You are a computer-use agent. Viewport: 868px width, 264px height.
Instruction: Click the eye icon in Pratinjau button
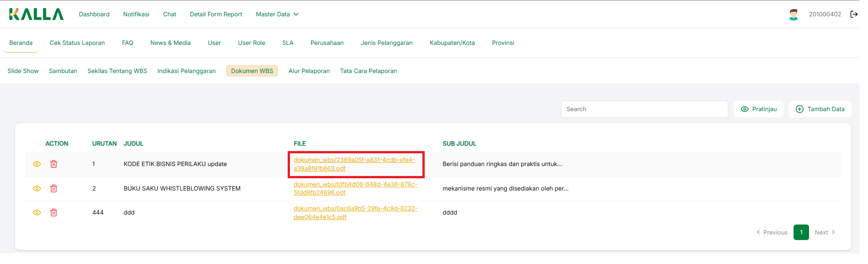click(745, 109)
